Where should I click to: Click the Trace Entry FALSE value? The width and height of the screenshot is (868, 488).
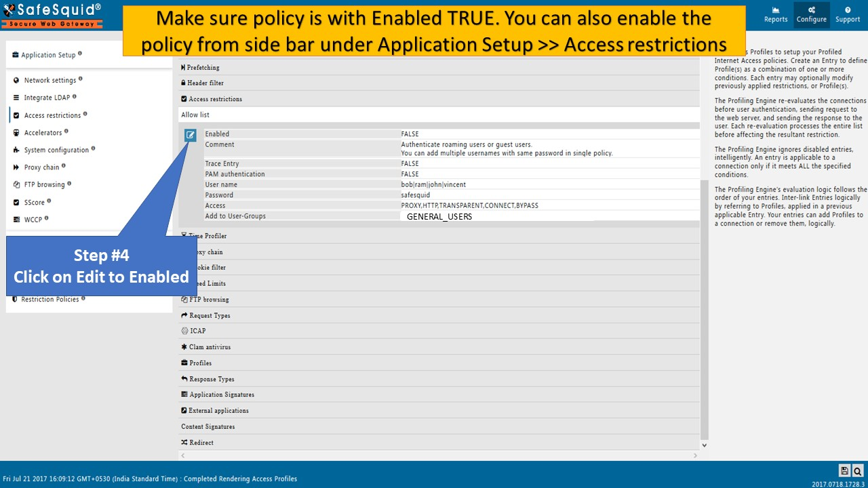coord(410,163)
